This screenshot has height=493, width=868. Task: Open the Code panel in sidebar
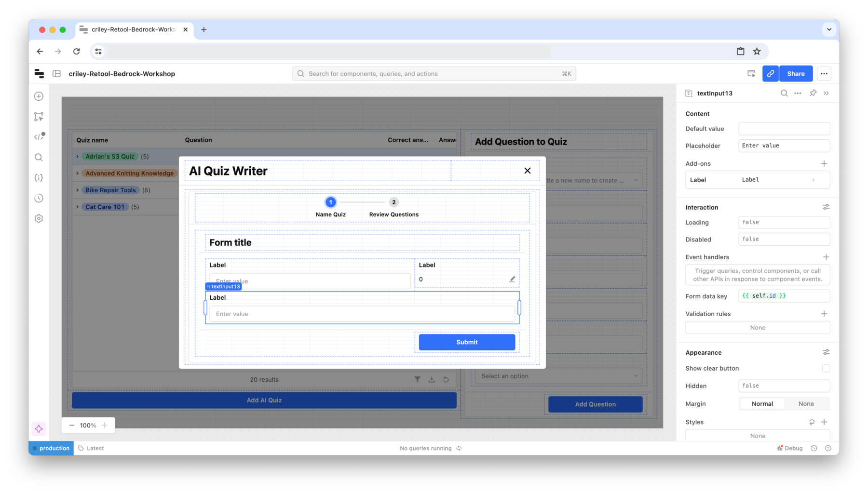click(x=39, y=137)
